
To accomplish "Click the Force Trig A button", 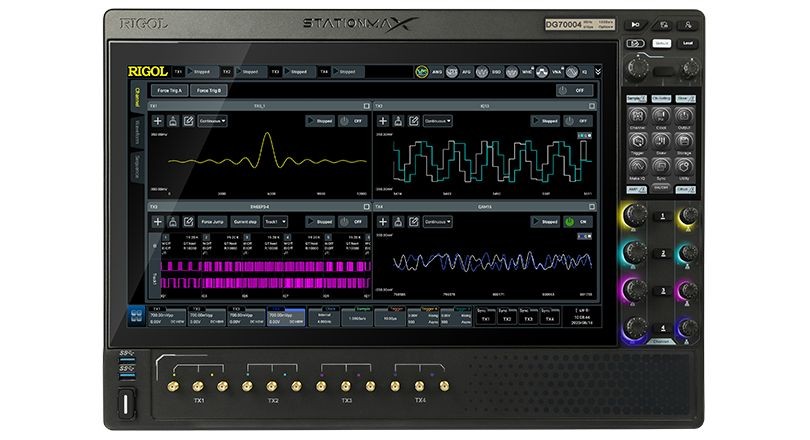I will click(169, 90).
